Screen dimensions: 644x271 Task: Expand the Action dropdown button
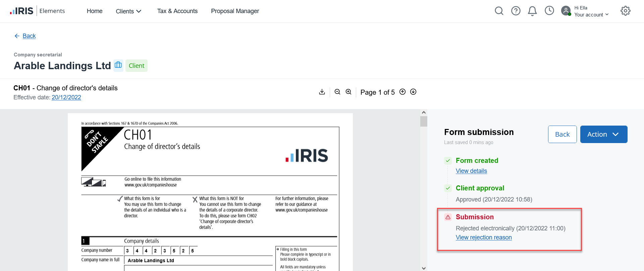(603, 134)
